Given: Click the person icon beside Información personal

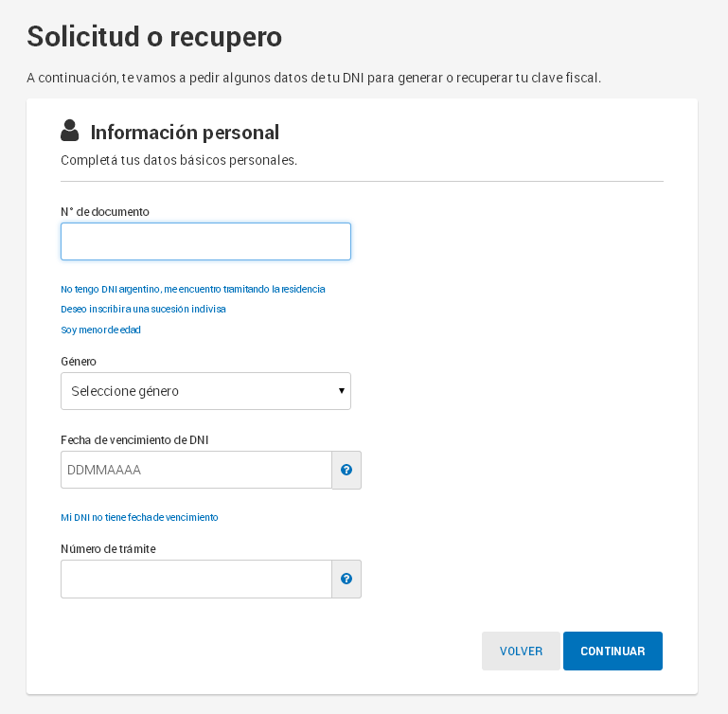Looking at the screenshot, I should pos(70,131).
